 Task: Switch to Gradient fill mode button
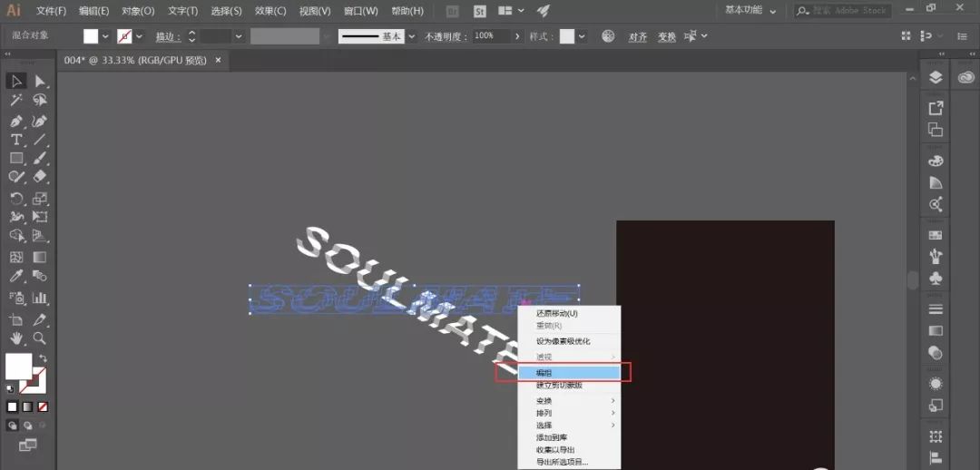click(x=27, y=406)
